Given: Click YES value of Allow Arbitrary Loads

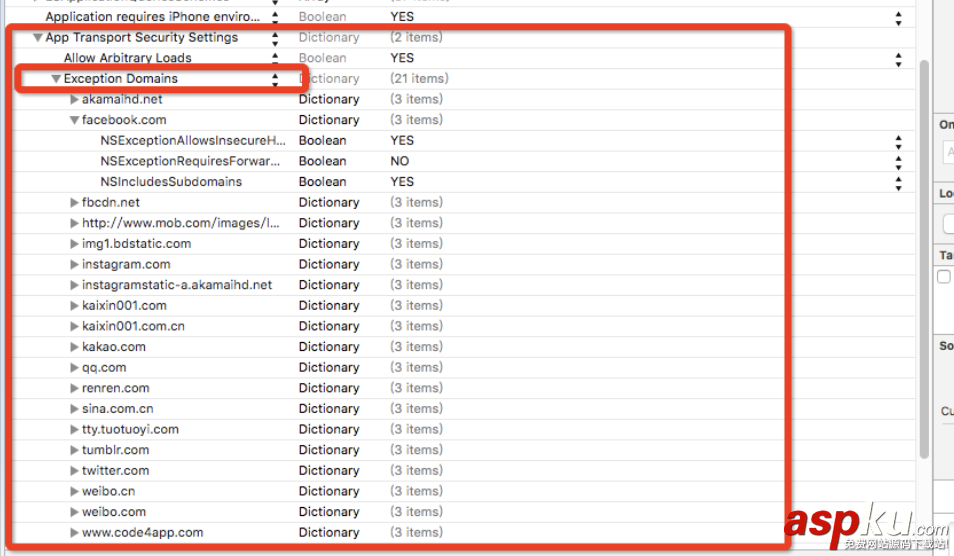Looking at the screenshot, I should (402, 58).
